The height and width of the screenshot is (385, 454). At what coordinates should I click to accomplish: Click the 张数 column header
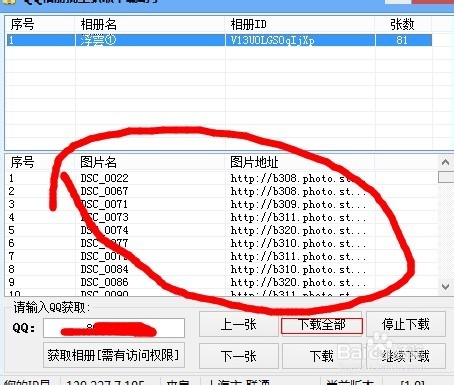[403, 24]
